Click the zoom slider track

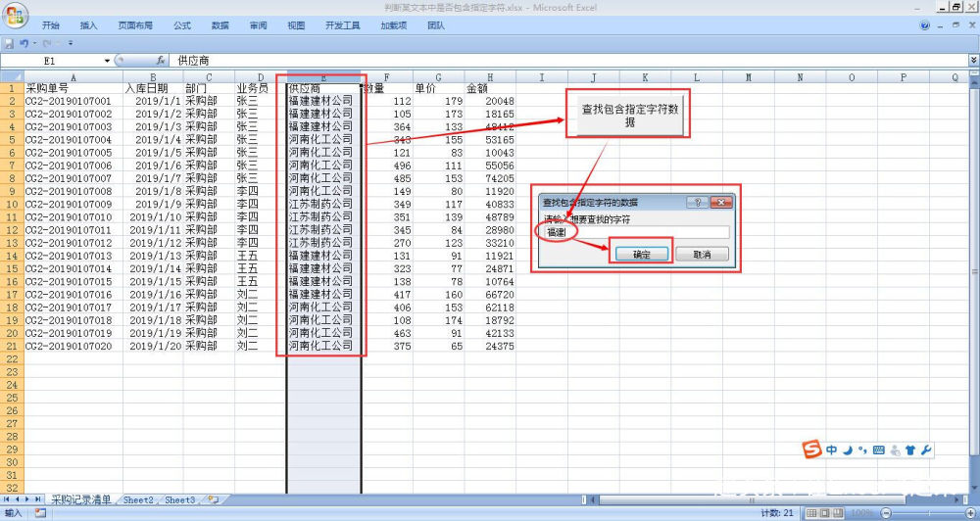coord(929,513)
